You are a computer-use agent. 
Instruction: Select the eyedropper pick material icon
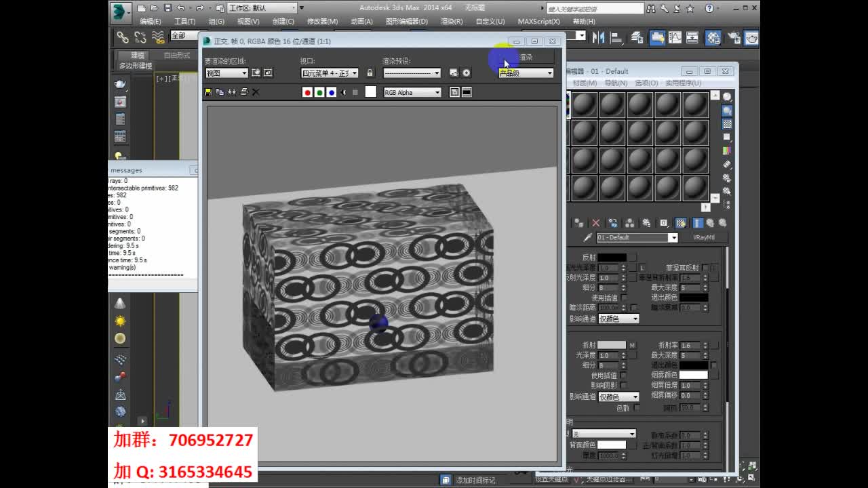pos(587,237)
